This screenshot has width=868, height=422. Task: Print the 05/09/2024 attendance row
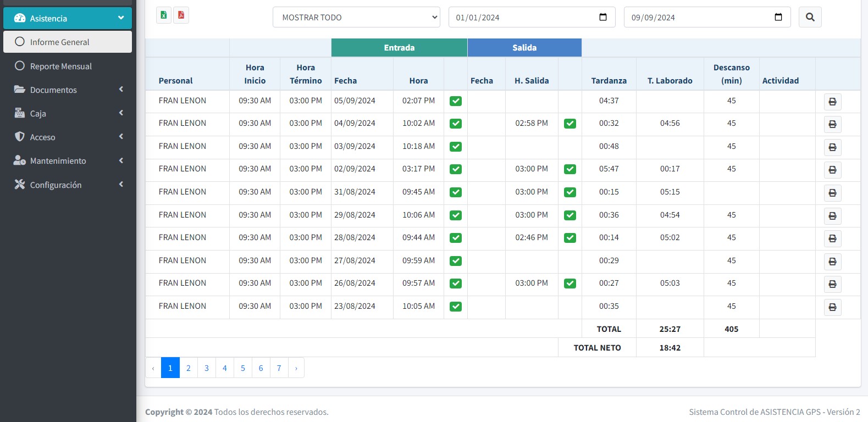[832, 102]
